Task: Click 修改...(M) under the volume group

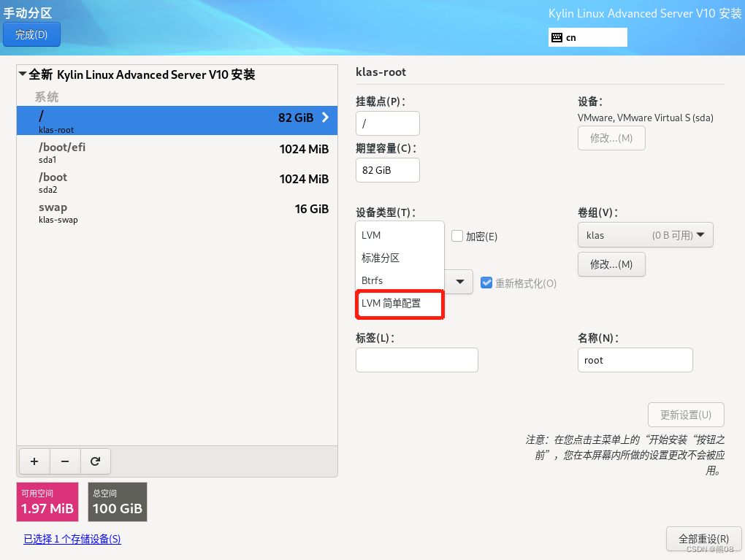Action: [611, 264]
